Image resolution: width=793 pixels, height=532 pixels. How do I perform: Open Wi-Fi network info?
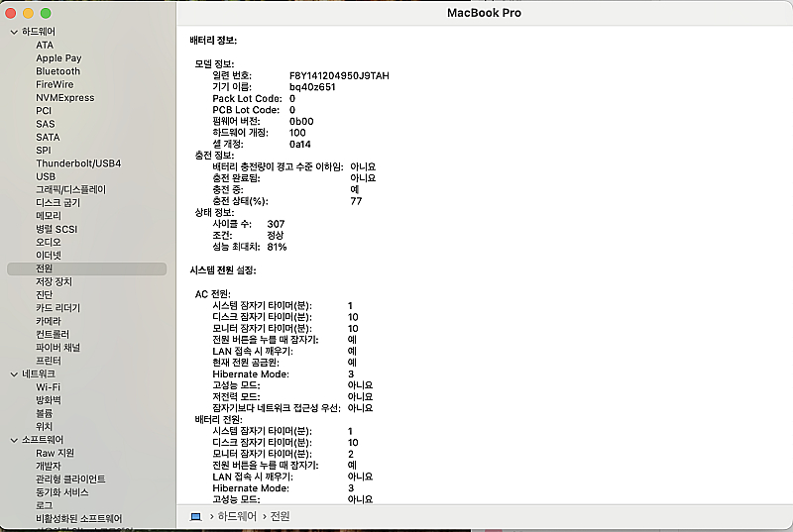48,387
